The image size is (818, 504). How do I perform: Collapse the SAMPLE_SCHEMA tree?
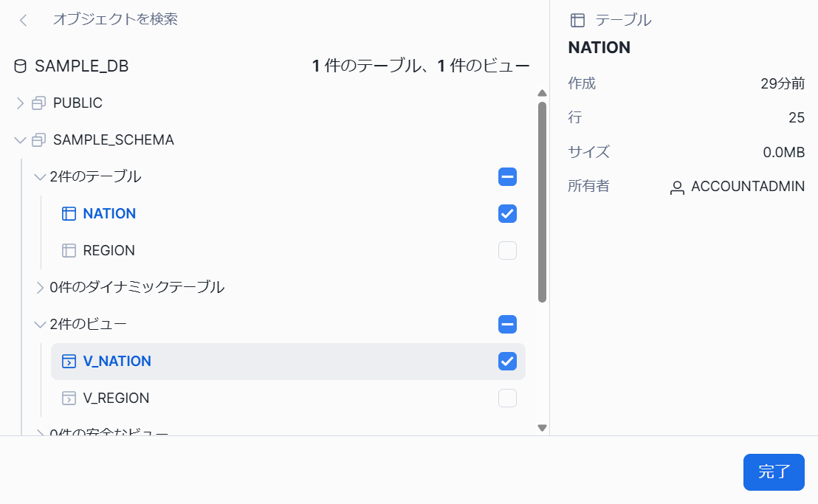tap(18, 139)
